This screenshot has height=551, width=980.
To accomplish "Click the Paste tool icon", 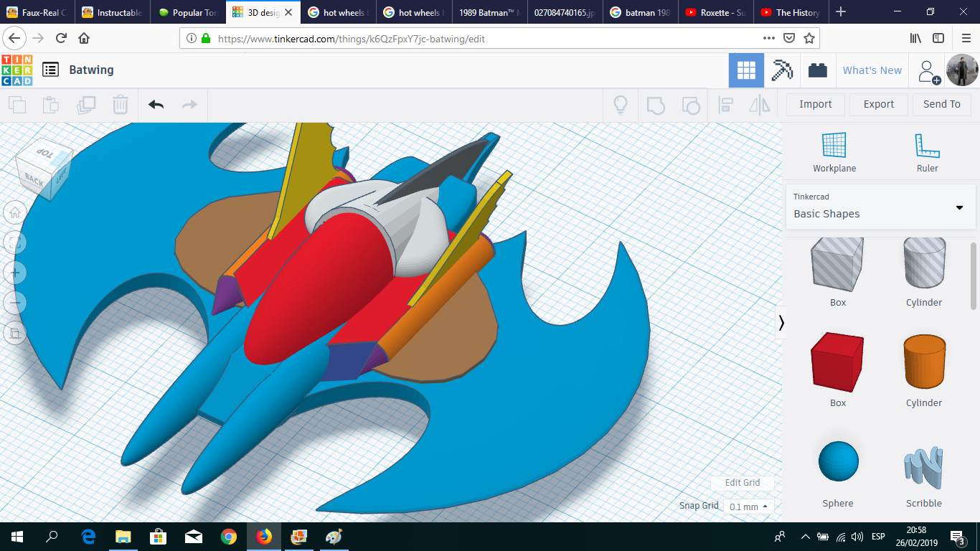I will pyautogui.click(x=50, y=105).
